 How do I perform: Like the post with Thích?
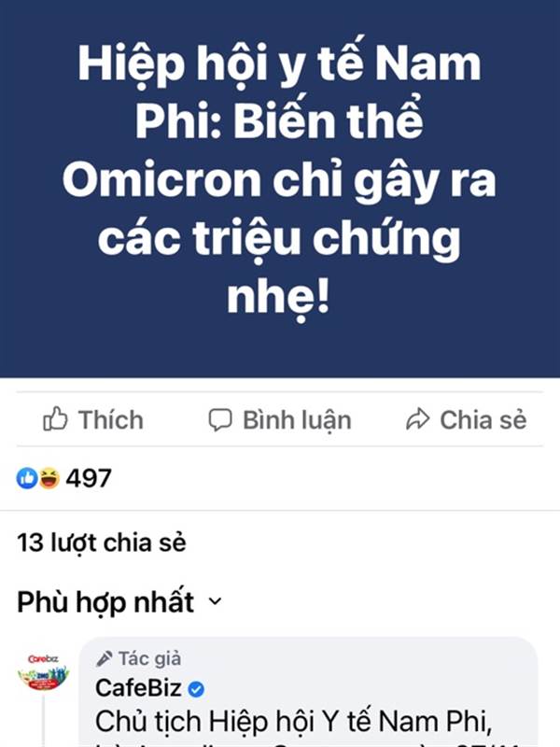click(x=93, y=419)
